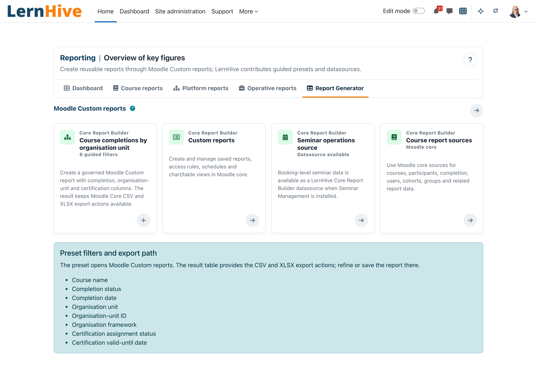Click the question mark help button in Reporting
This screenshot has height=392, width=537.
470,60
